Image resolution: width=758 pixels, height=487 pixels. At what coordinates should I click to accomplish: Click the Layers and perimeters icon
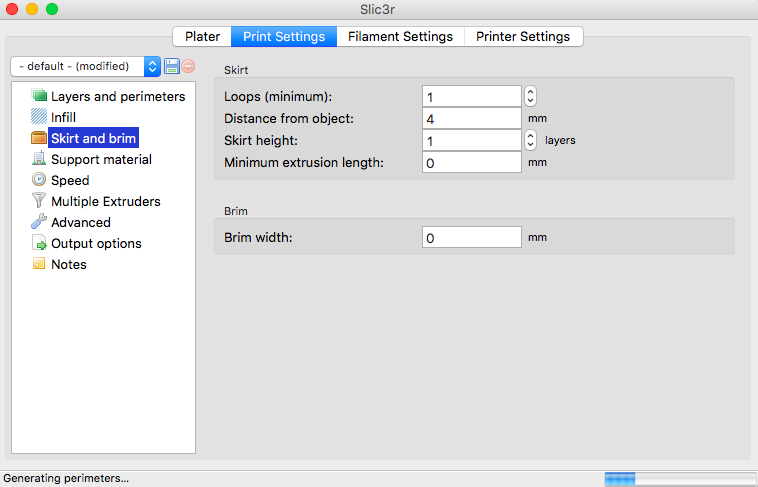coord(40,96)
